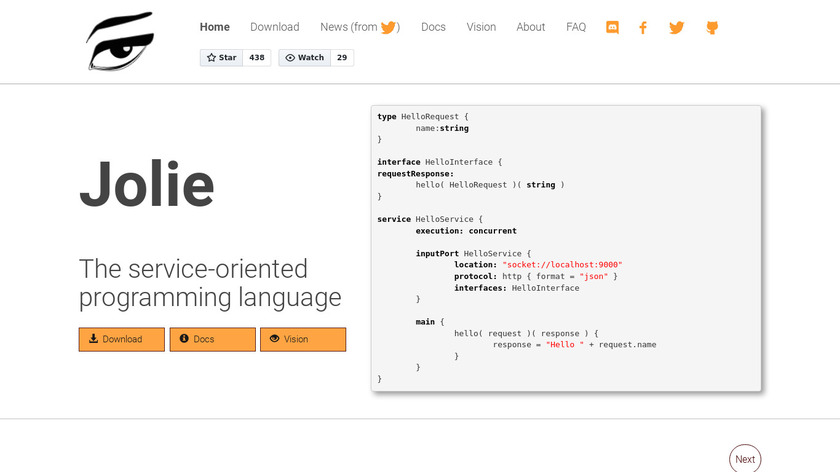Click the orange Download button
The height and width of the screenshot is (472, 840).
pyautogui.click(x=122, y=339)
